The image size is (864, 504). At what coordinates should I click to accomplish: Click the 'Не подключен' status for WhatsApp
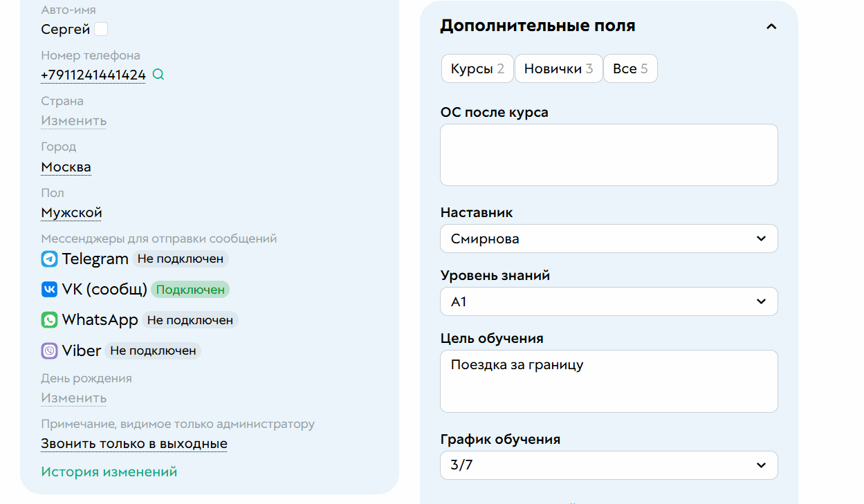[191, 319]
